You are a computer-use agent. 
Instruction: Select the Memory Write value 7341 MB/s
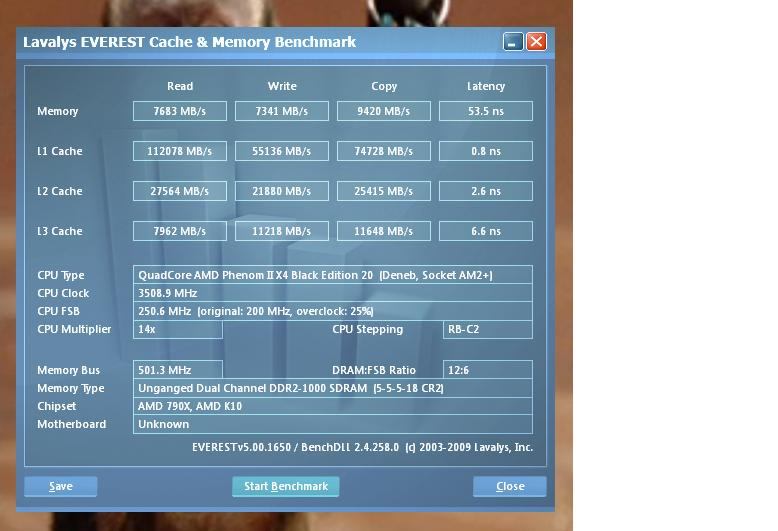282,111
